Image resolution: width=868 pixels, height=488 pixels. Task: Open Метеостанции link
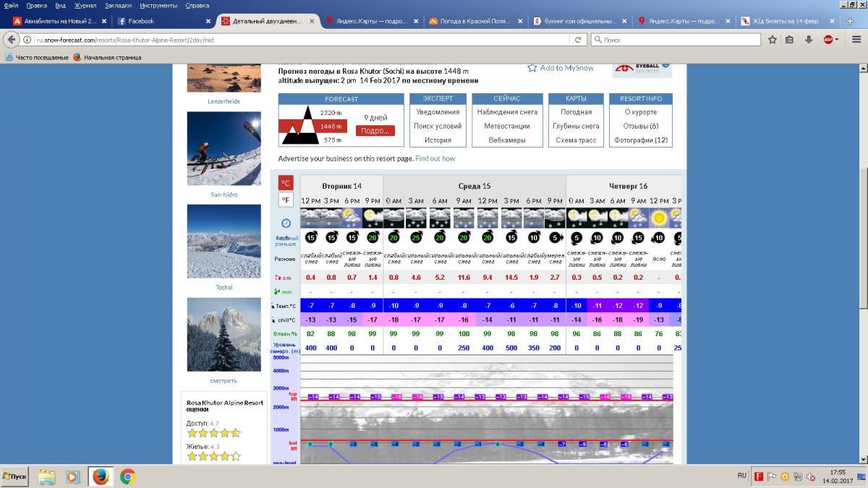(507, 126)
